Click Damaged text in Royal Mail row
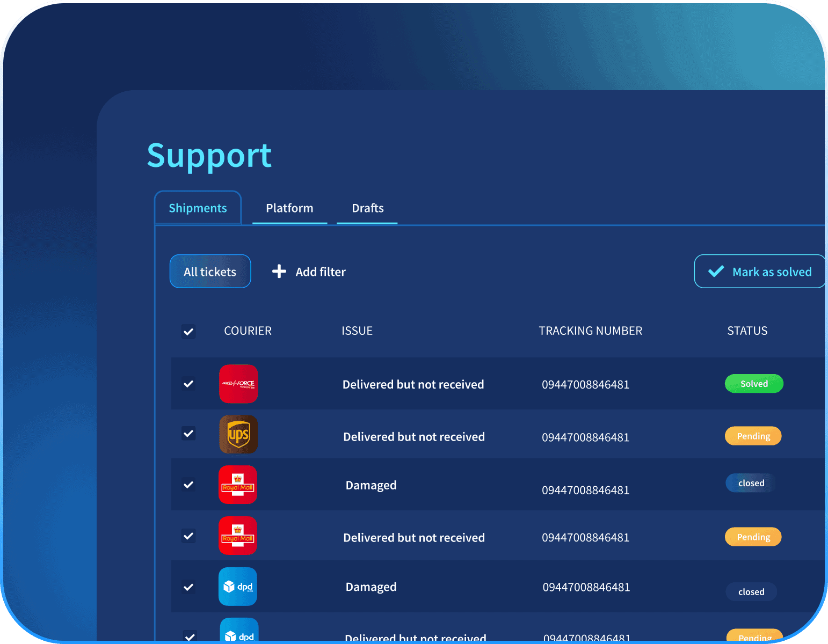The image size is (828, 644). tap(371, 486)
